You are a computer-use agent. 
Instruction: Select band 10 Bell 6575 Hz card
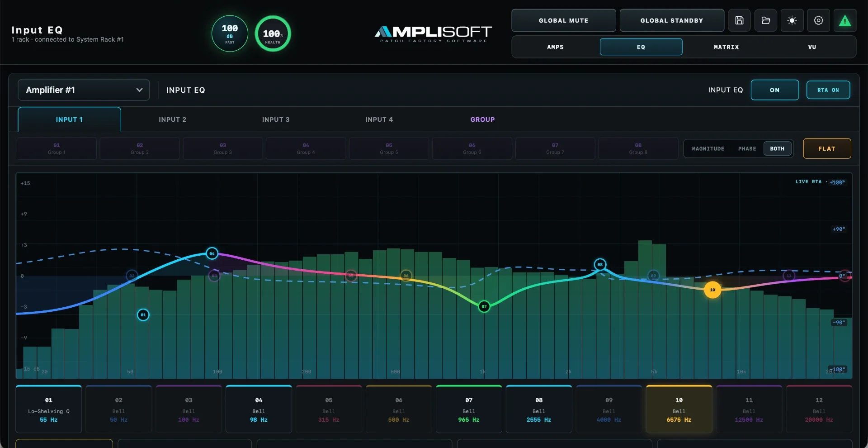679,409
